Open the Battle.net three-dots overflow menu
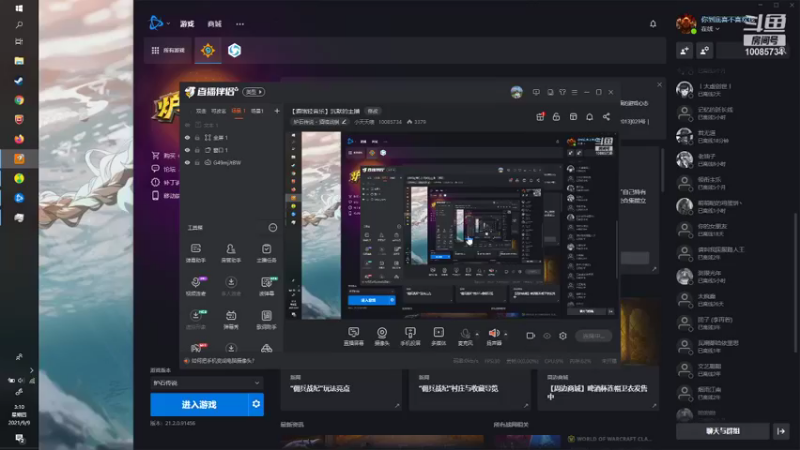 click(240, 24)
